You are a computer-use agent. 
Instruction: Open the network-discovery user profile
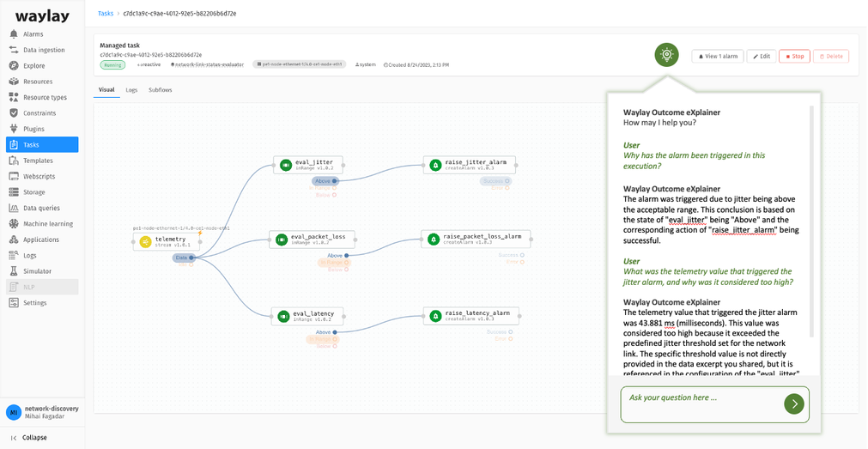click(x=42, y=412)
